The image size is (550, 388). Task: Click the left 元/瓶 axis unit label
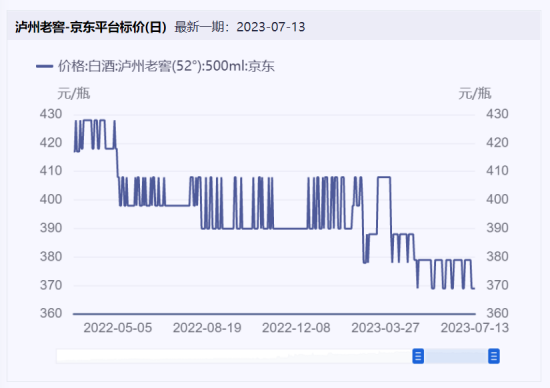[74, 93]
